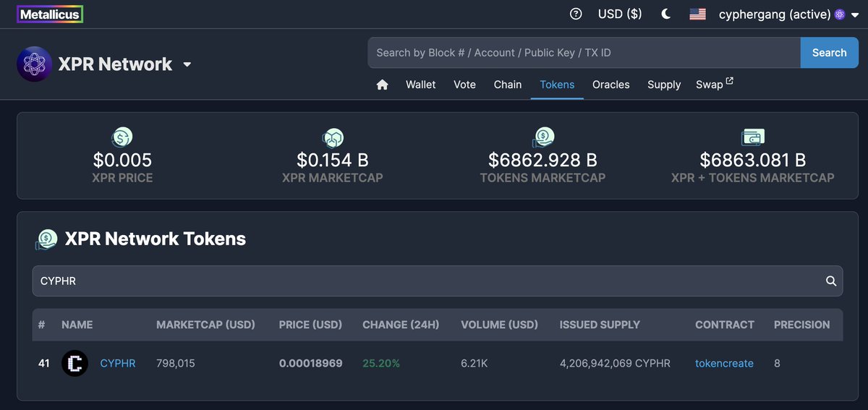This screenshot has width=868, height=410.
Task: Click the blue Search button
Action: coord(829,53)
